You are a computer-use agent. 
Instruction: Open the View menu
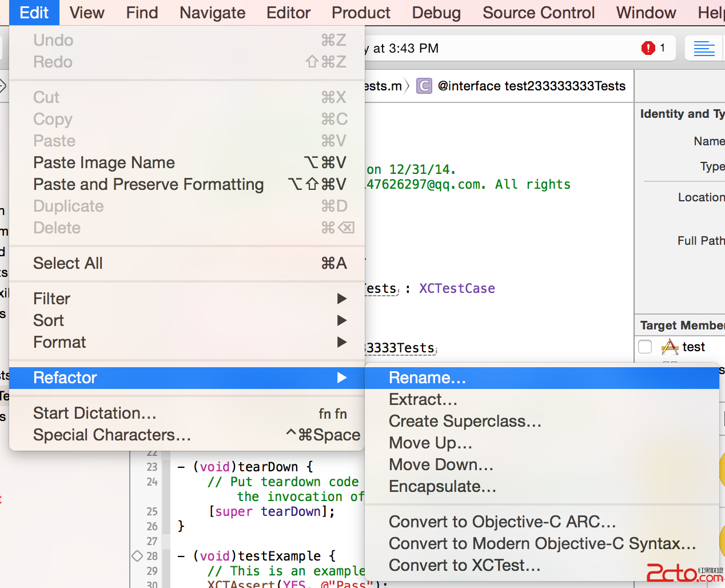(x=87, y=13)
